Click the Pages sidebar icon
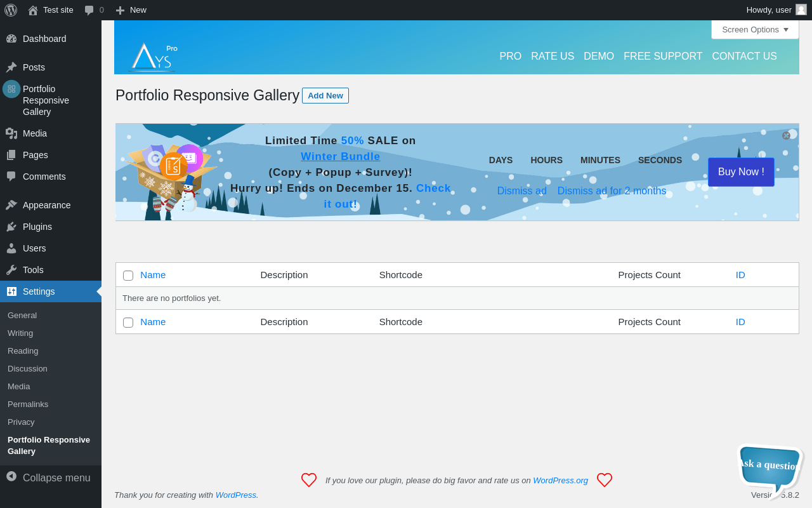Image resolution: width=812 pixels, height=508 pixels. [x=11, y=155]
